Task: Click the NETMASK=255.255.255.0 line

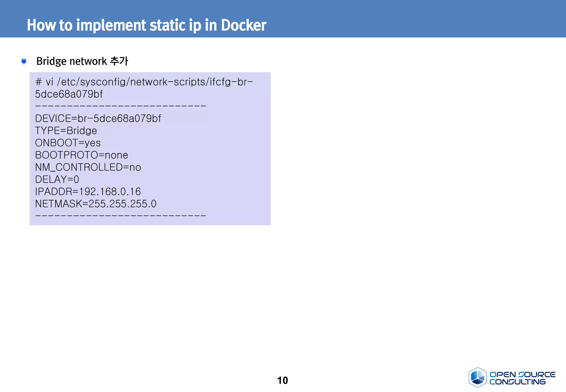Action: coord(96,204)
